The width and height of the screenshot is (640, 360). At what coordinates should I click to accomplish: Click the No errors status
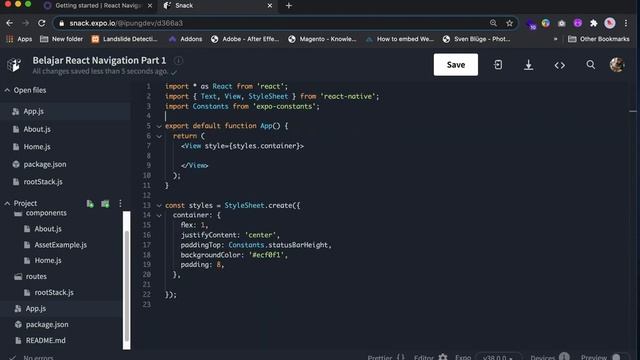pos(32,358)
